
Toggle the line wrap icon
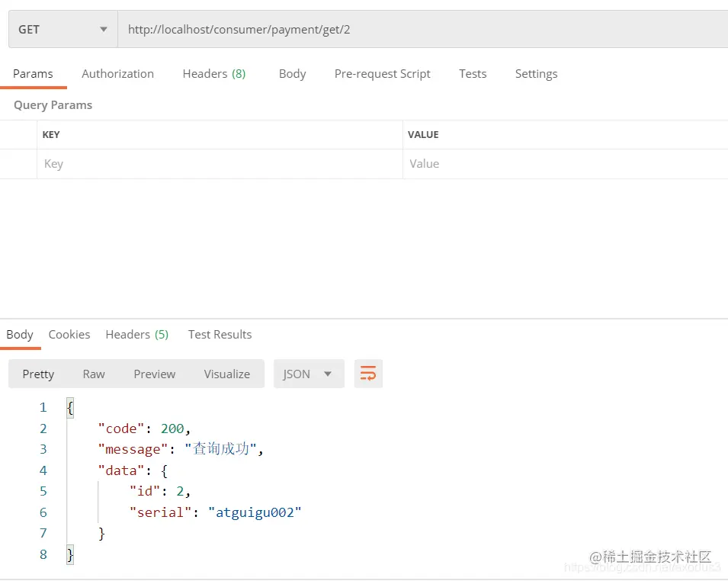pos(368,374)
